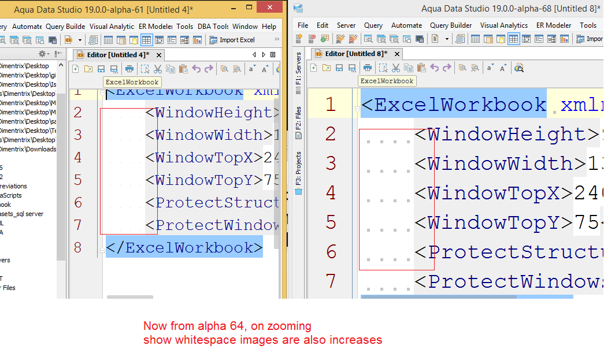Click Remove Server icon in alpha-68 window

pos(312,39)
